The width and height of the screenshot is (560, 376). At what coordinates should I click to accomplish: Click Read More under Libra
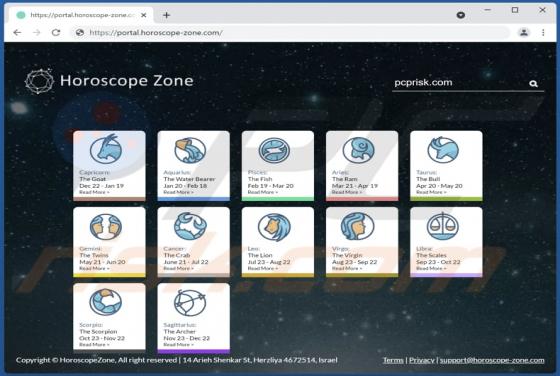pos(431,269)
